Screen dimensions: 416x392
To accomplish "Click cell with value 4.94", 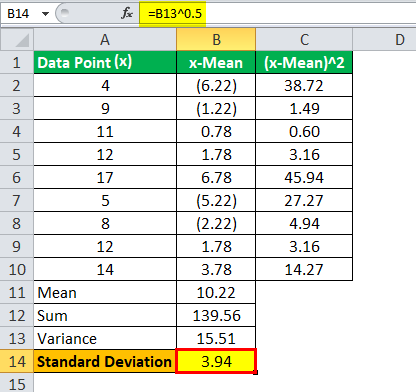I will pyautogui.click(x=304, y=223).
